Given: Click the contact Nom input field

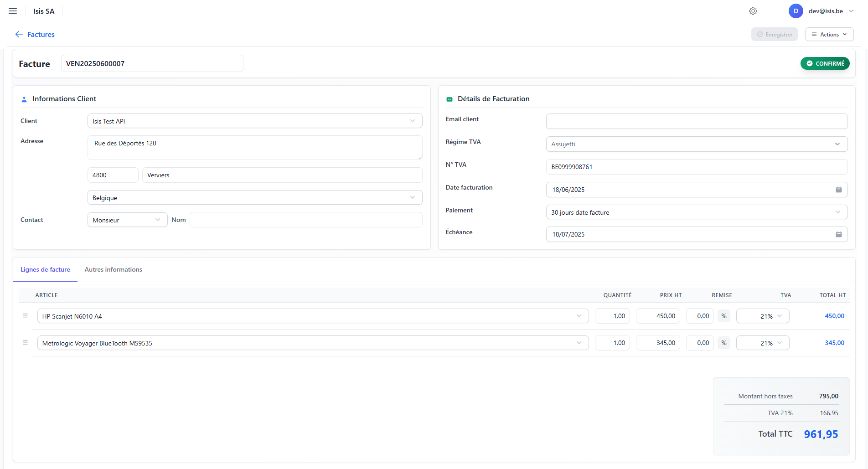Looking at the screenshot, I should (x=305, y=220).
